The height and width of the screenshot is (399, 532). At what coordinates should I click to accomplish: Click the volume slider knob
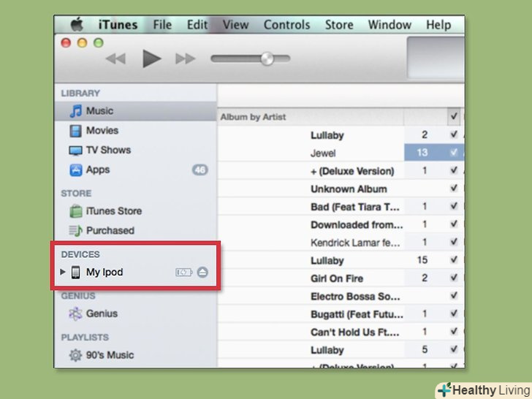click(x=267, y=58)
